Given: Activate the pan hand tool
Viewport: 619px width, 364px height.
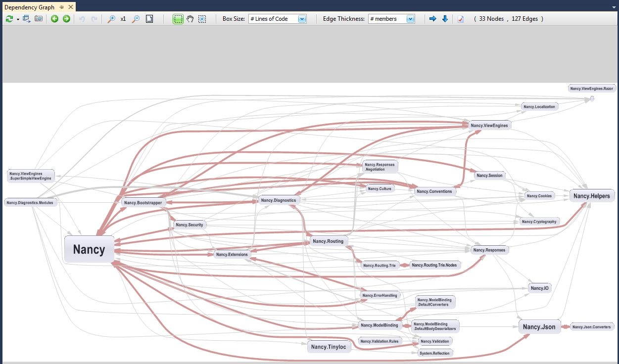Looking at the screenshot, I should tap(190, 19).
